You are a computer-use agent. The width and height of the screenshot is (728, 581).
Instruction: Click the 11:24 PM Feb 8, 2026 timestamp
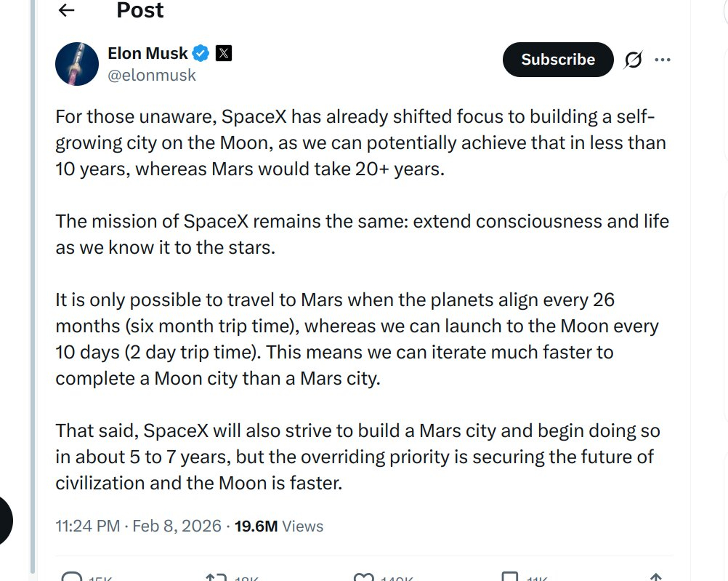(x=138, y=526)
